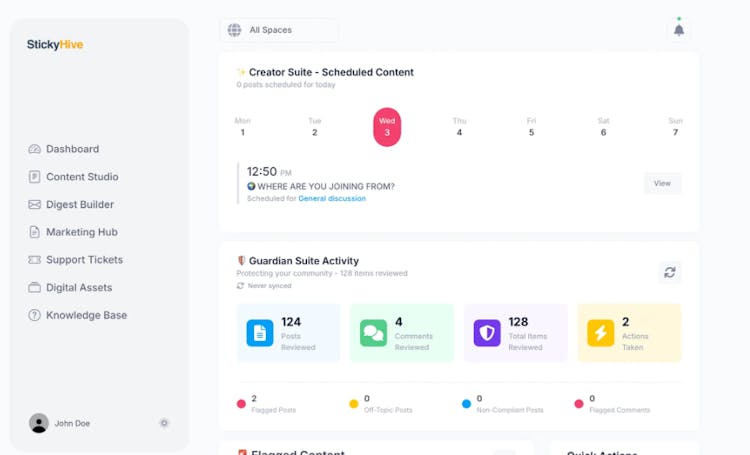
Task: Click the yellow Actions Taken lightning icon
Action: coord(601,333)
